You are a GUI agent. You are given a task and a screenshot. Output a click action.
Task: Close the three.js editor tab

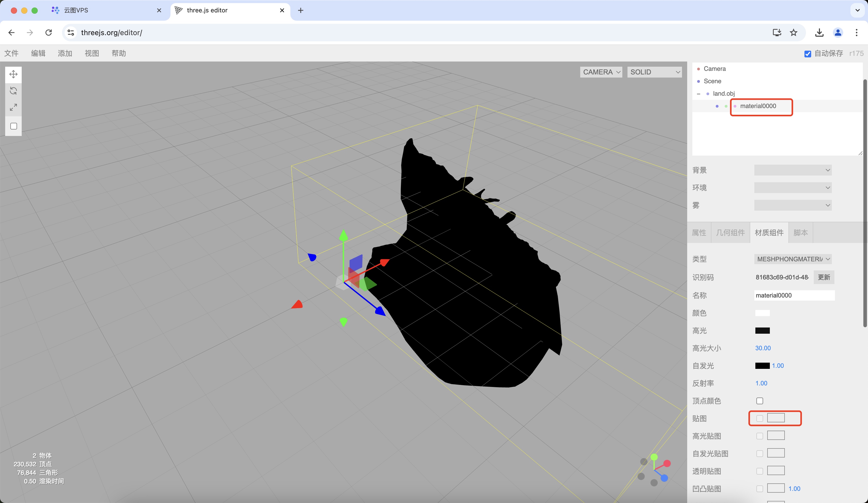[x=282, y=10]
